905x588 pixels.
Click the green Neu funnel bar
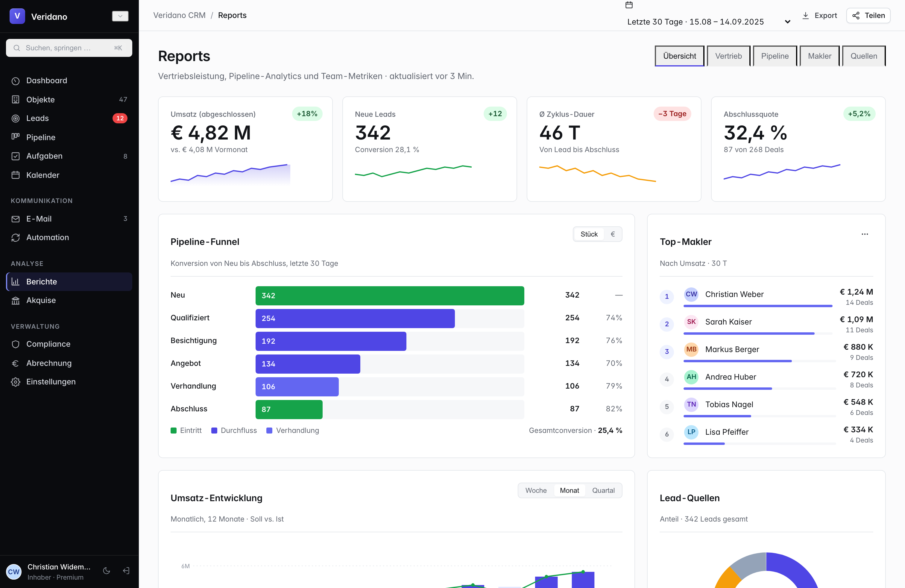pyautogui.click(x=390, y=295)
